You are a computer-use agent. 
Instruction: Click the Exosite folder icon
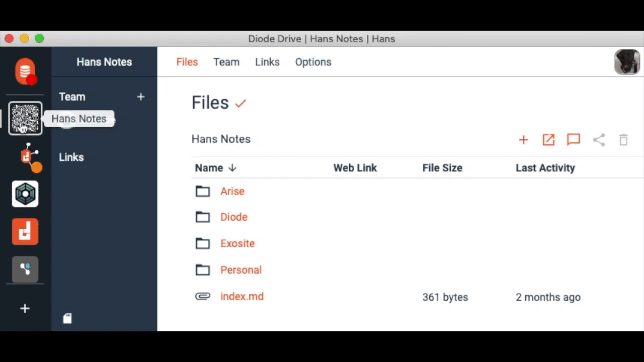pos(203,243)
